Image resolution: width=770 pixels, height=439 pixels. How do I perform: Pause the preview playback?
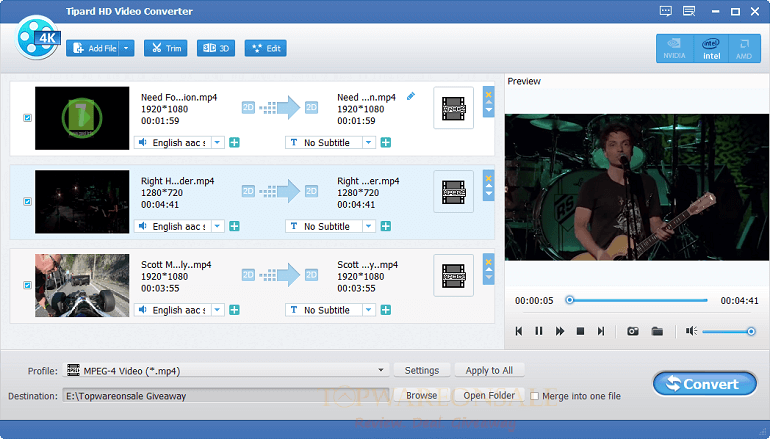[539, 331]
